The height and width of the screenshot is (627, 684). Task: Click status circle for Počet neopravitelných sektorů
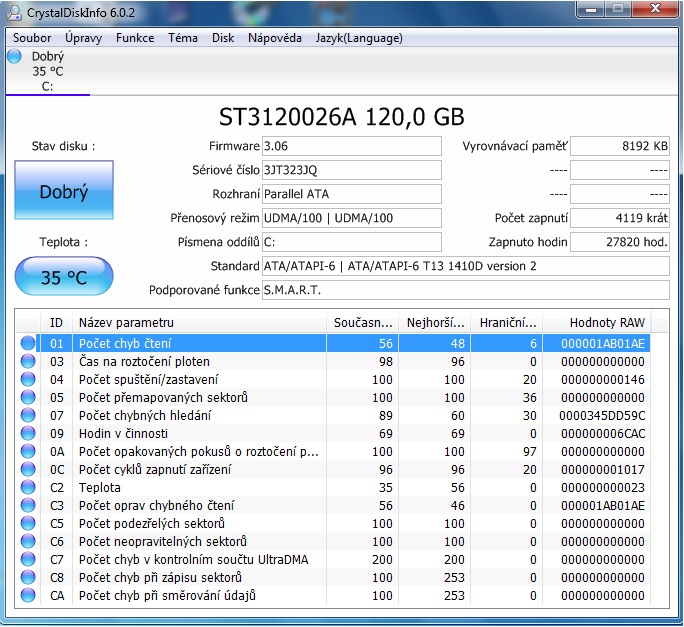tap(28, 541)
